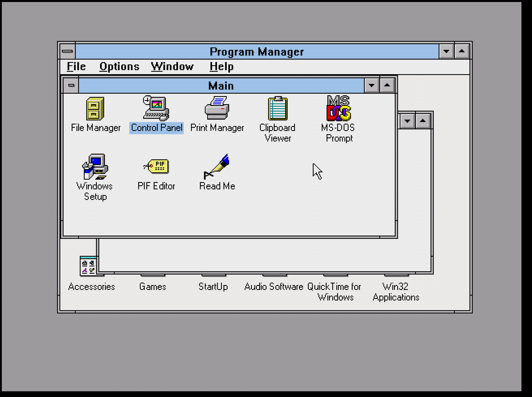Image resolution: width=532 pixels, height=397 pixels.
Task: Open the Window menu
Action: 172,67
